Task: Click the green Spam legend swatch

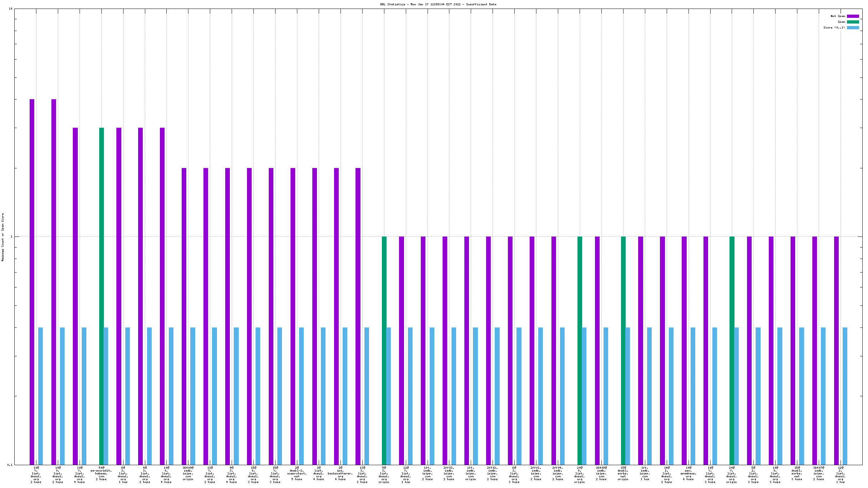Action: pyautogui.click(x=853, y=22)
